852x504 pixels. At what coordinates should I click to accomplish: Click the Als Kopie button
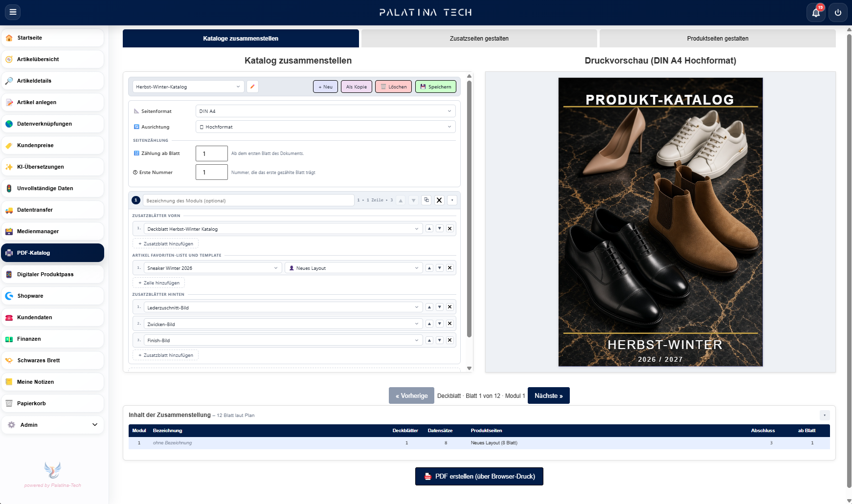pyautogui.click(x=357, y=87)
